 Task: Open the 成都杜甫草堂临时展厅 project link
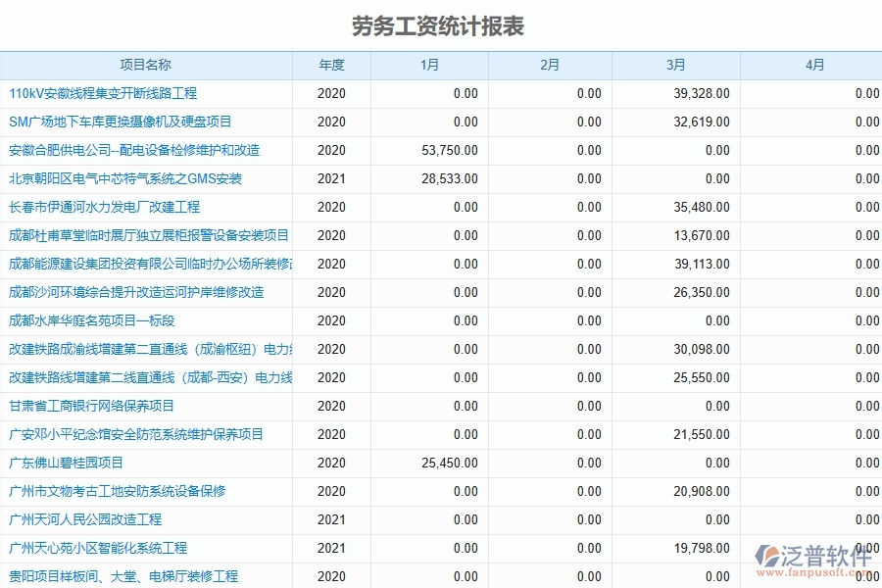[x=143, y=235]
